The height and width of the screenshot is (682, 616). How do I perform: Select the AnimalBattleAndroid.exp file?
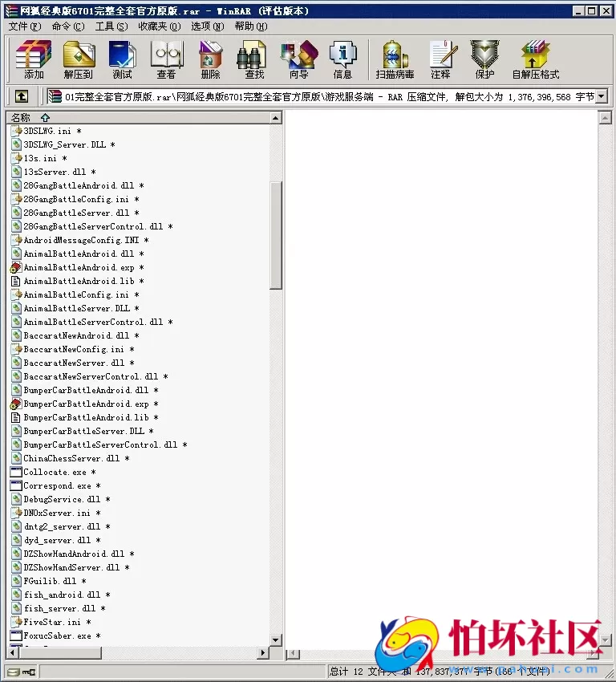click(x=79, y=268)
